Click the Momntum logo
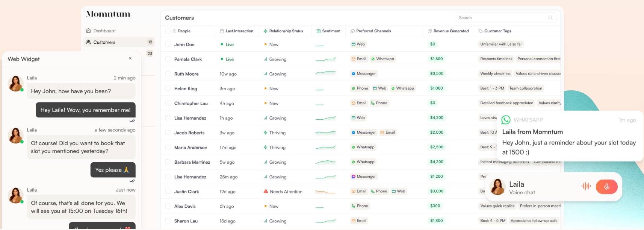Screen dimensions: 644x230 point(108,14)
